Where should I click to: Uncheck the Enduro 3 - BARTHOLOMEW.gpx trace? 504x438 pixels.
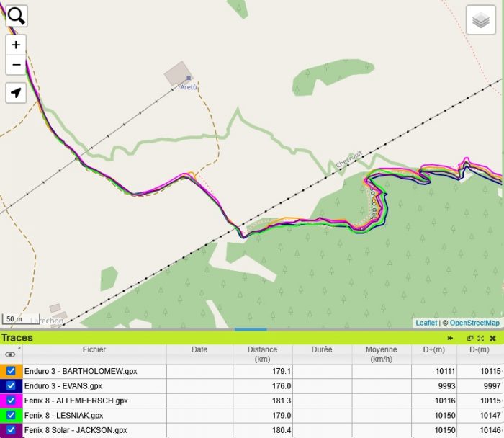[x=11, y=371]
